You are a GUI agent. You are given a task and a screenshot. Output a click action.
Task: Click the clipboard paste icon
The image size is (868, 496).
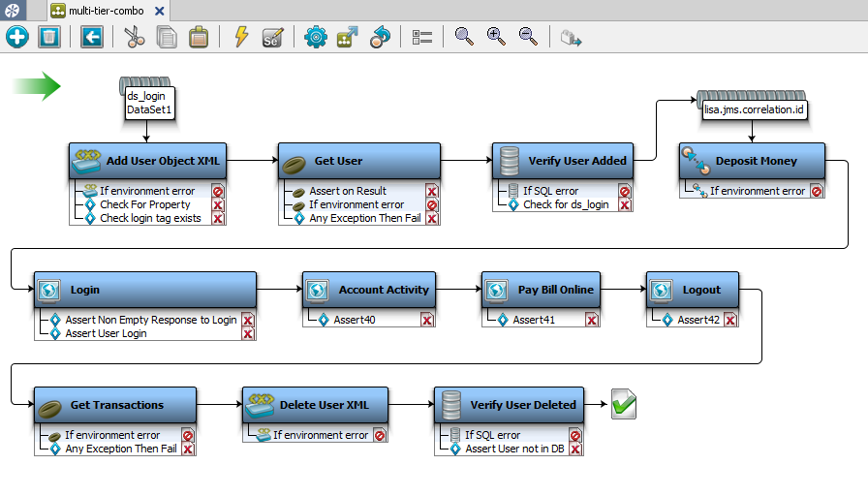pos(199,37)
